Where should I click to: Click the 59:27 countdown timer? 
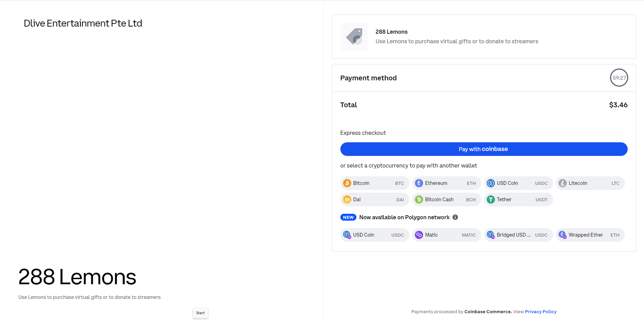point(619,78)
